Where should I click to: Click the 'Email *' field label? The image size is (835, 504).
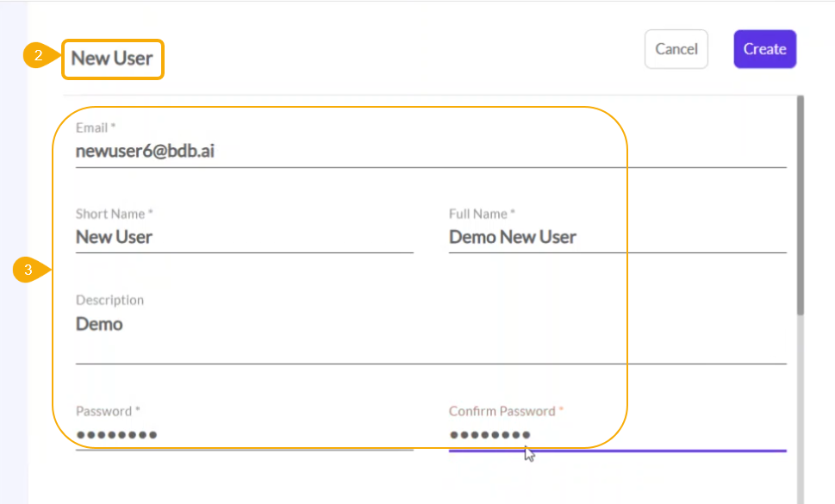click(95, 128)
